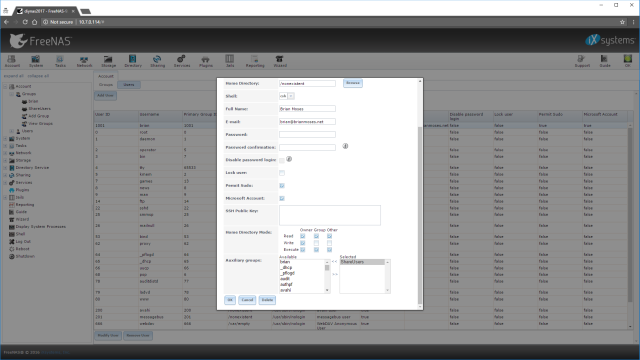640x360 pixels.
Task: Switch to the Groups tab
Action: click(106, 84)
